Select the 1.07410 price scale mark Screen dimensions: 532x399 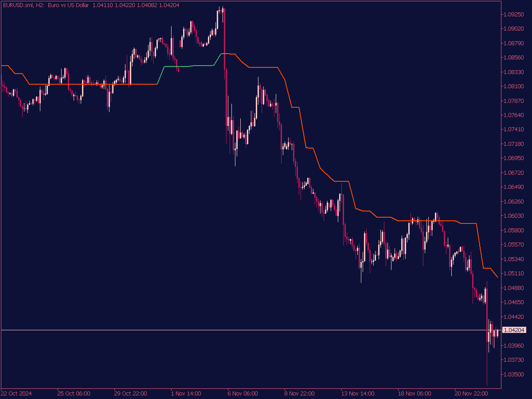(514, 129)
